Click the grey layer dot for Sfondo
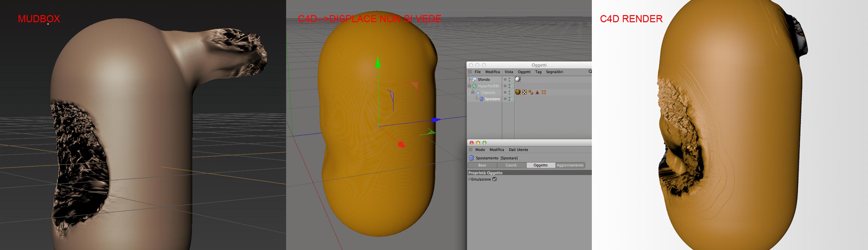Screen dimensions: 868x250 pos(505,79)
